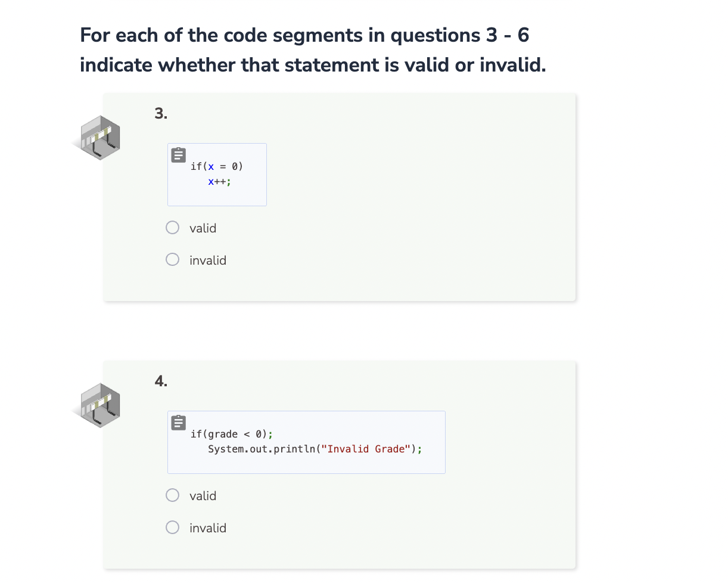Click the "valid" label under question 3

pos(203,228)
